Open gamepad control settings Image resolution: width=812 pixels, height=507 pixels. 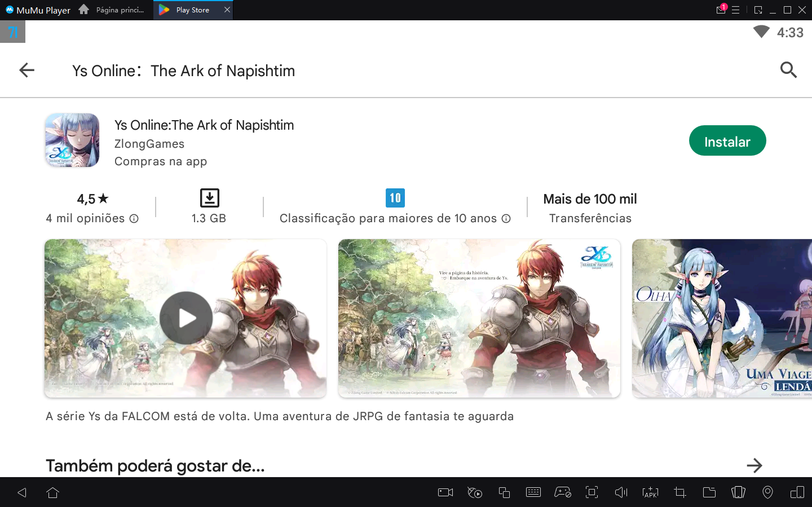coord(562,492)
